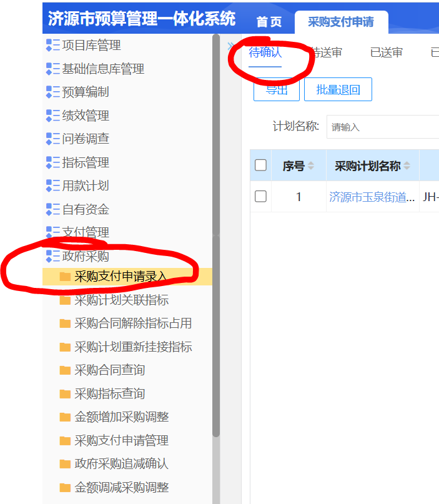Click folder icon beside 政府采购追减确认
This screenshot has height=504, width=439.
[x=65, y=464]
